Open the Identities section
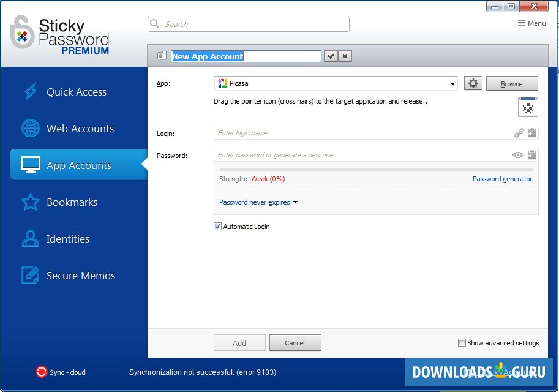This screenshot has width=559, height=392. [x=79, y=239]
